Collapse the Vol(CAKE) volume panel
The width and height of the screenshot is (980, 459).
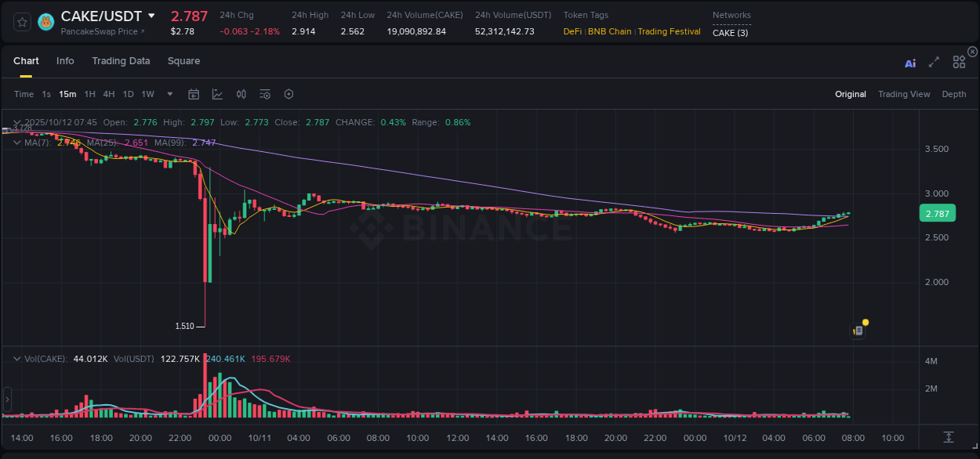point(16,357)
